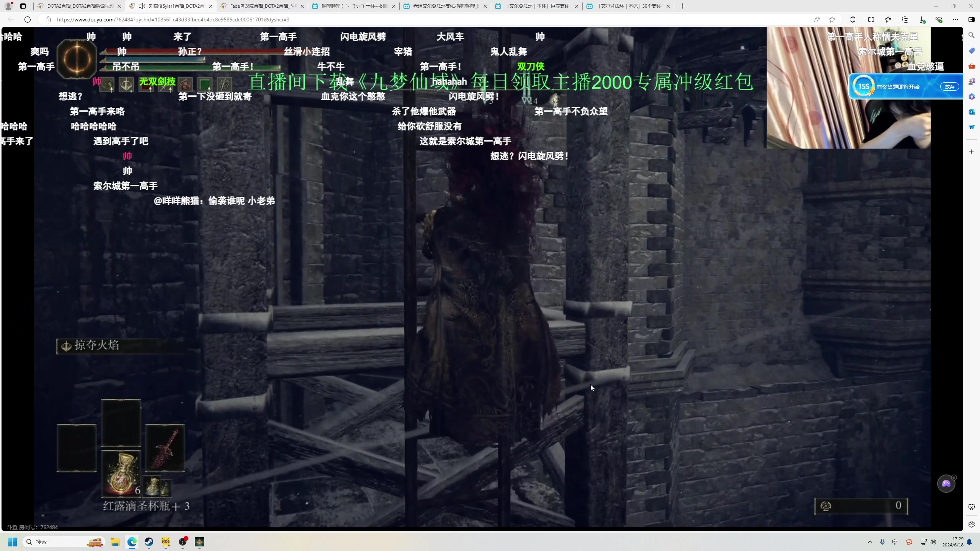
Task: Toggle the Edge sidebar panel button
Action: [x=972, y=20]
